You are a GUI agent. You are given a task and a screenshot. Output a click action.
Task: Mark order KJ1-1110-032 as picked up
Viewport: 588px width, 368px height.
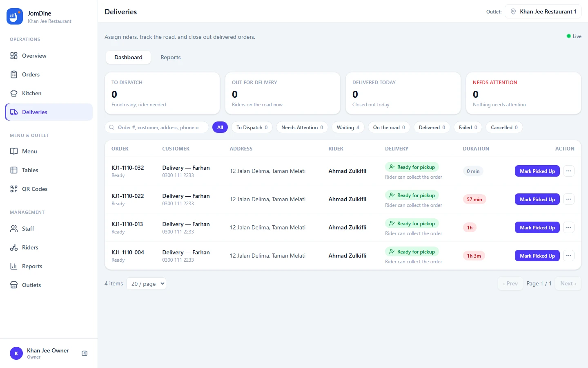tap(537, 171)
